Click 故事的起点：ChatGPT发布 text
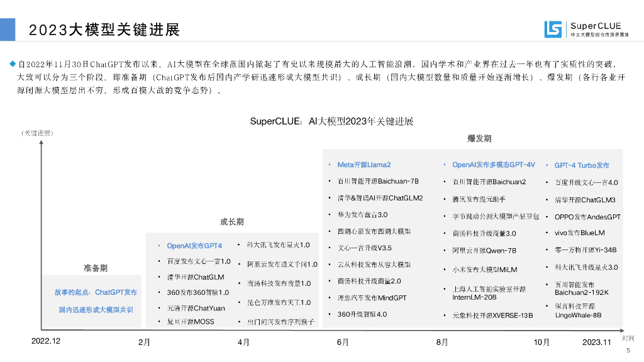This screenshot has width=644, height=362. (x=96, y=292)
